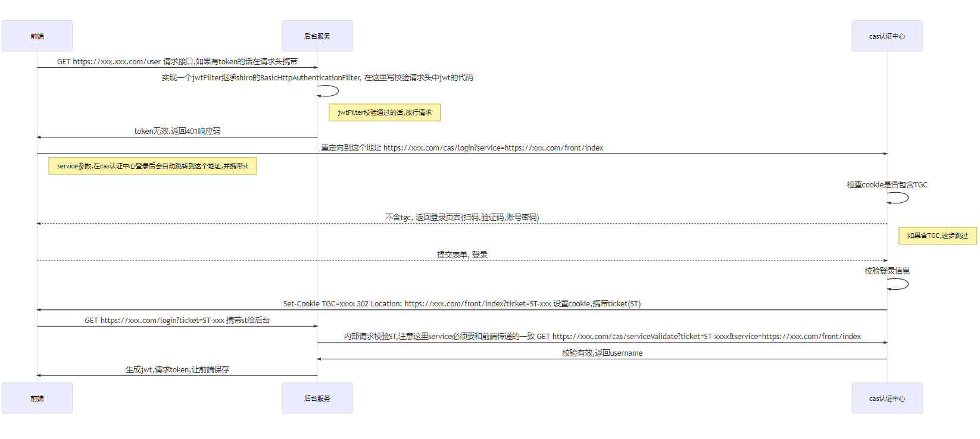
Task: Select the '重定向到这个地址' cas/login redirect message
Action: 462,148
